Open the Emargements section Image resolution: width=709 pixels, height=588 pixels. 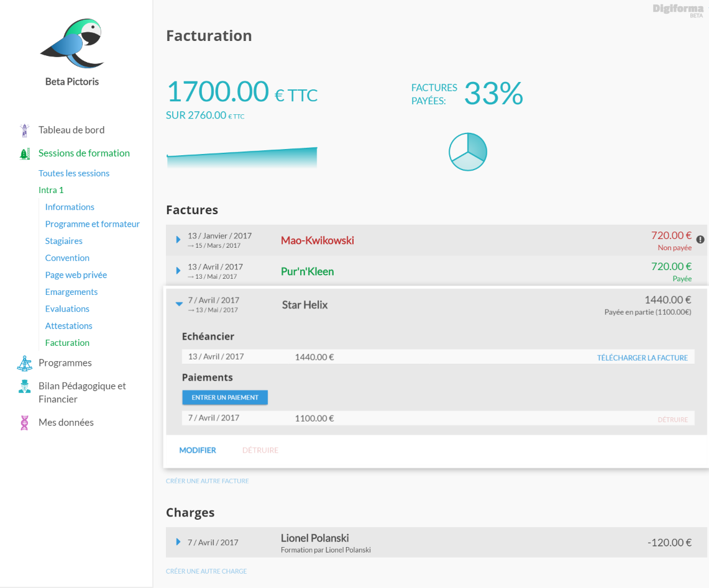[71, 292]
